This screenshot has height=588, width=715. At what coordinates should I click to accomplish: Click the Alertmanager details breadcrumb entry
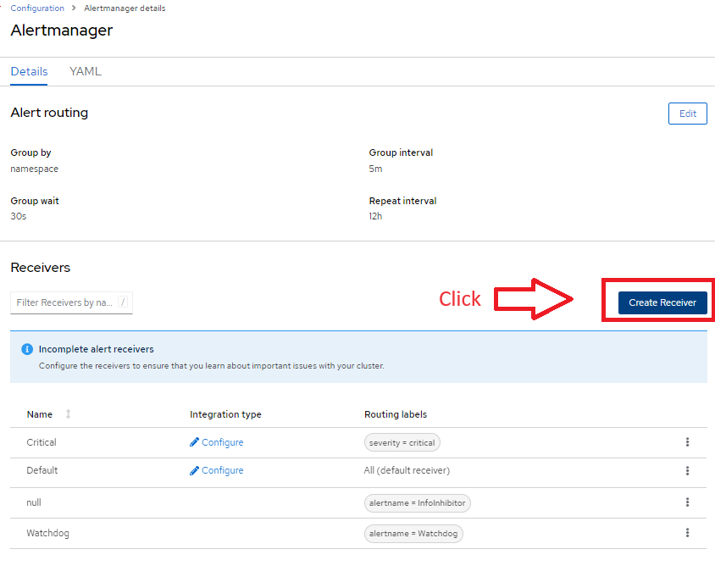click(124, 8)
